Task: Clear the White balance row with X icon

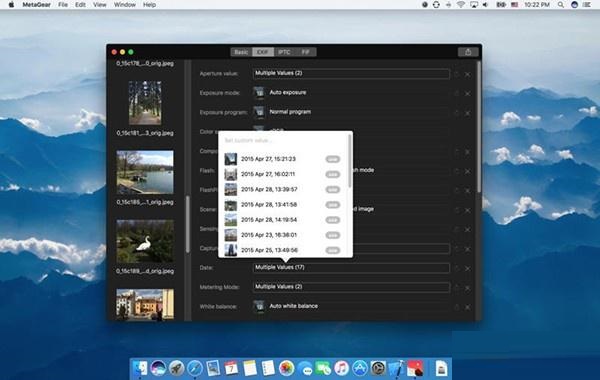Action: tap(467, 307)
